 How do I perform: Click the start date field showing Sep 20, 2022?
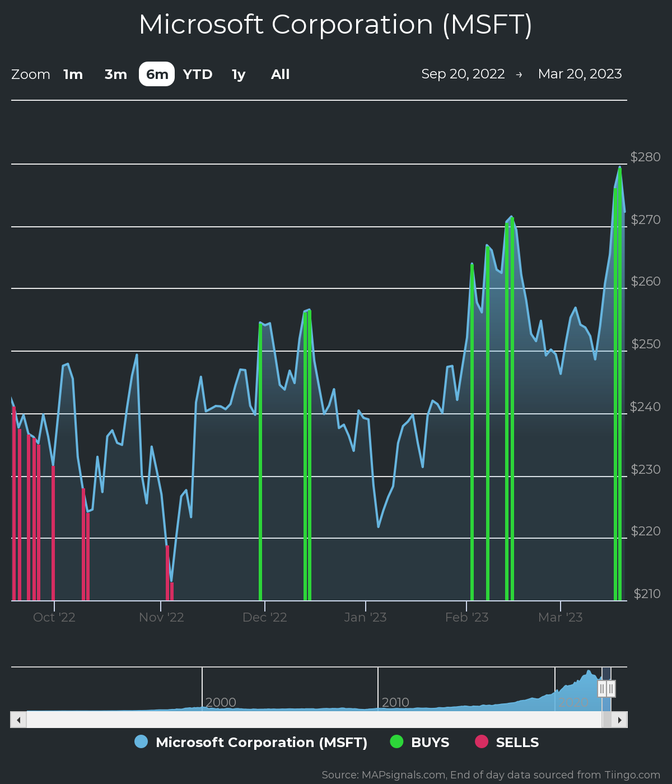(464, 74)
